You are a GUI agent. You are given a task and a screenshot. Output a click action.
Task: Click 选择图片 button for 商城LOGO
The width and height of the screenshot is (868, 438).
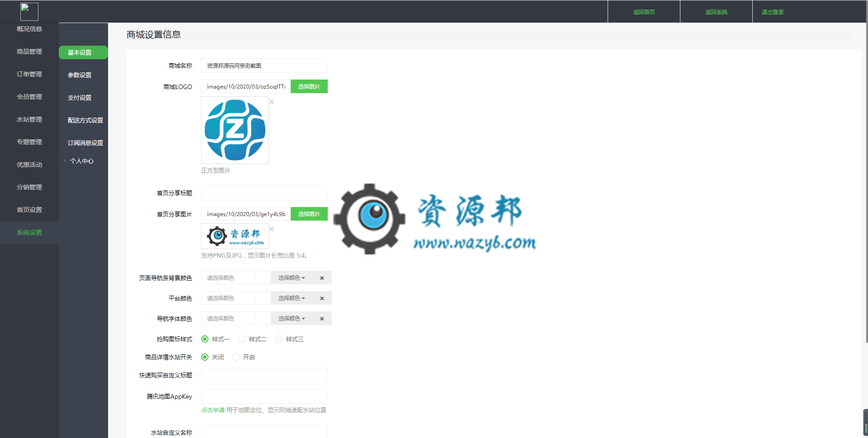(309, 86)
